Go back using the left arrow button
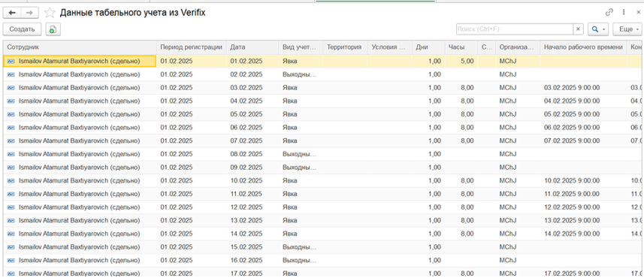The height and width of the screenshot is (278, 644). (12, 13)
